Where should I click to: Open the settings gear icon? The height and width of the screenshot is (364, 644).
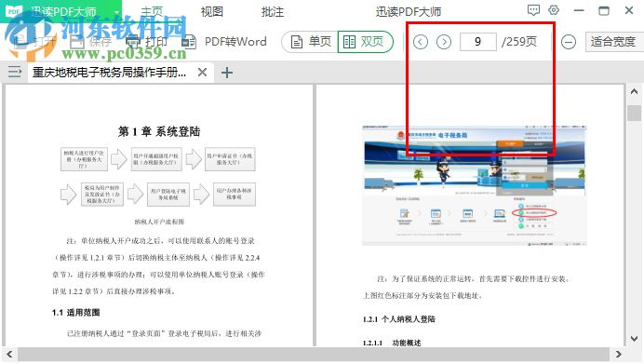point(554,10)
